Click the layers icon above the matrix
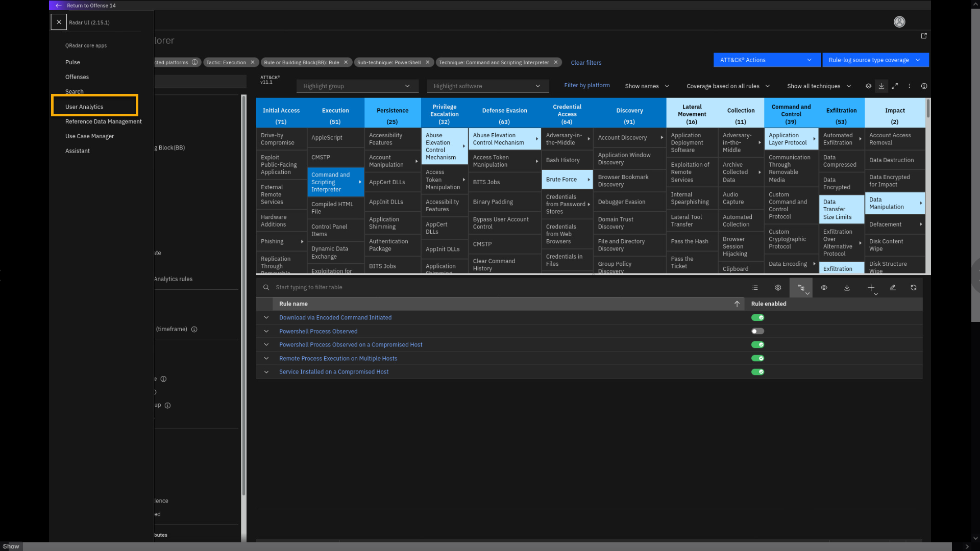Image resolution: width=980 pixels, height=551 pixels. [x=868, y=86]
